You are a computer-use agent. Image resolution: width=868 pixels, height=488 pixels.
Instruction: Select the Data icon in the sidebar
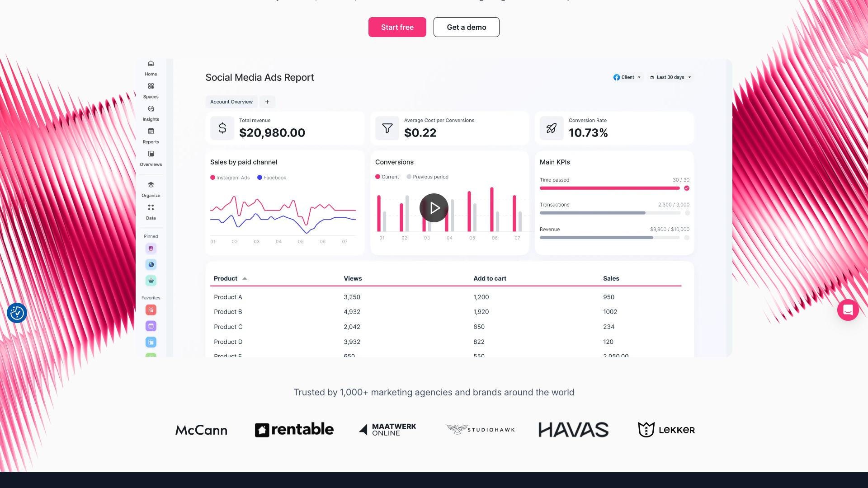(151, 211)
